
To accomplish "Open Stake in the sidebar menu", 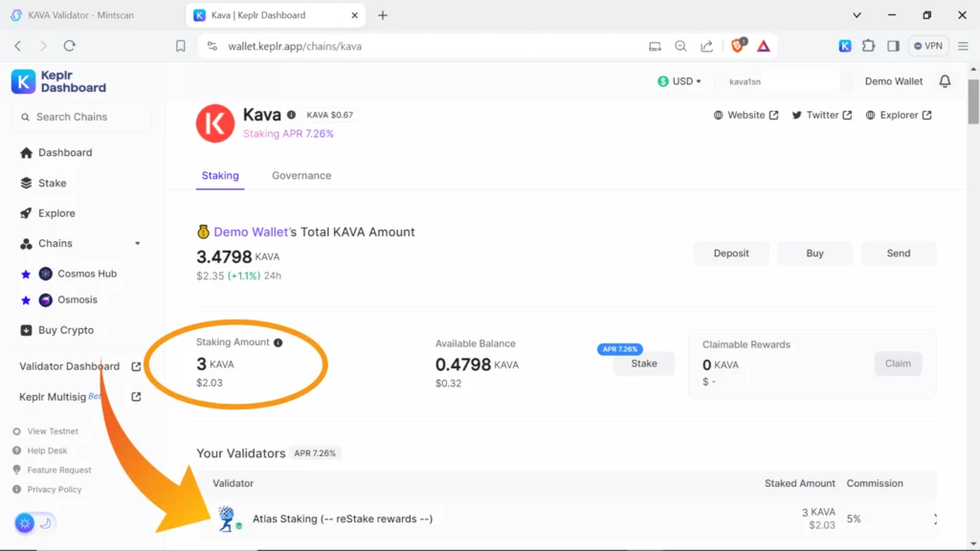I will pyautogui.click(x=52, y=183).
